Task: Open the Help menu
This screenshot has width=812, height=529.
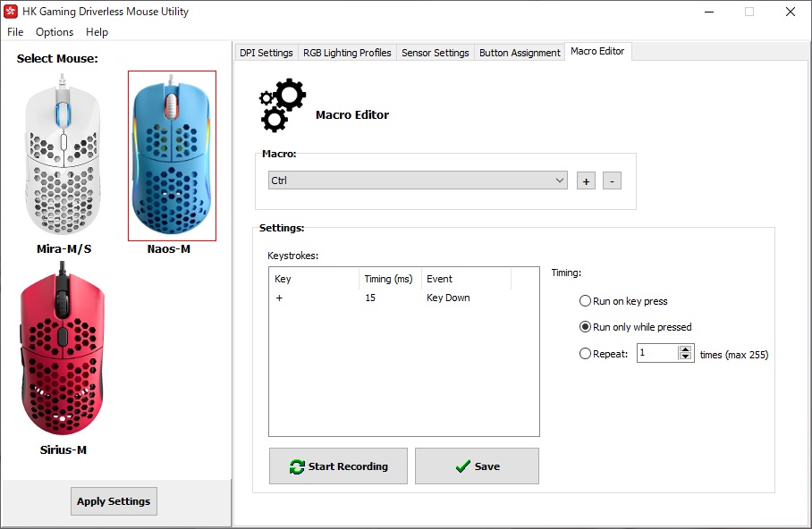Action: (97, 32)
